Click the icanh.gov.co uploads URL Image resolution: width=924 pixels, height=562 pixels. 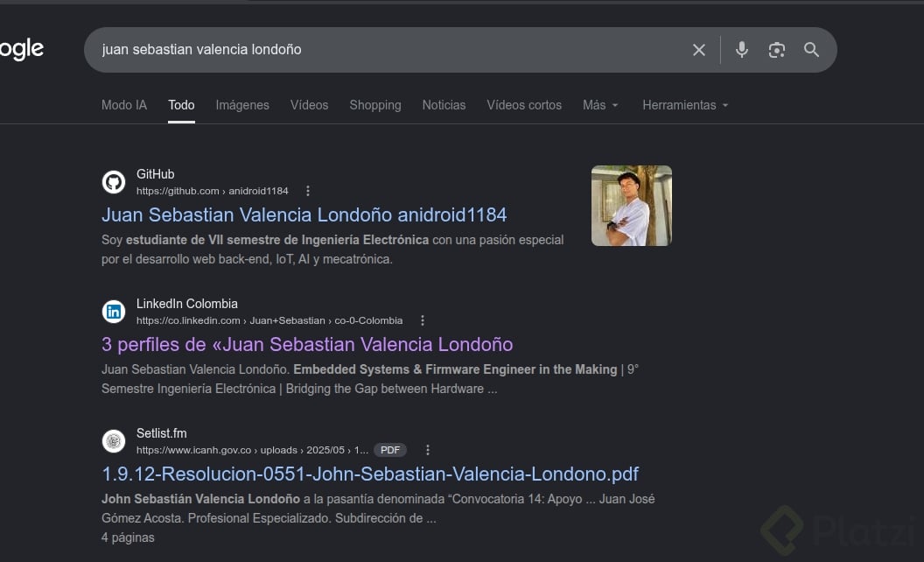click(x=252, y=450)
